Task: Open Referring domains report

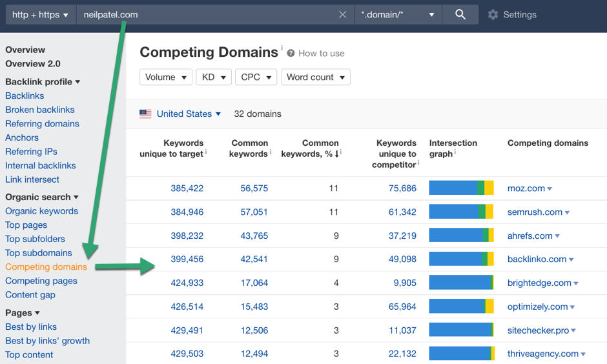Action: 42,123
